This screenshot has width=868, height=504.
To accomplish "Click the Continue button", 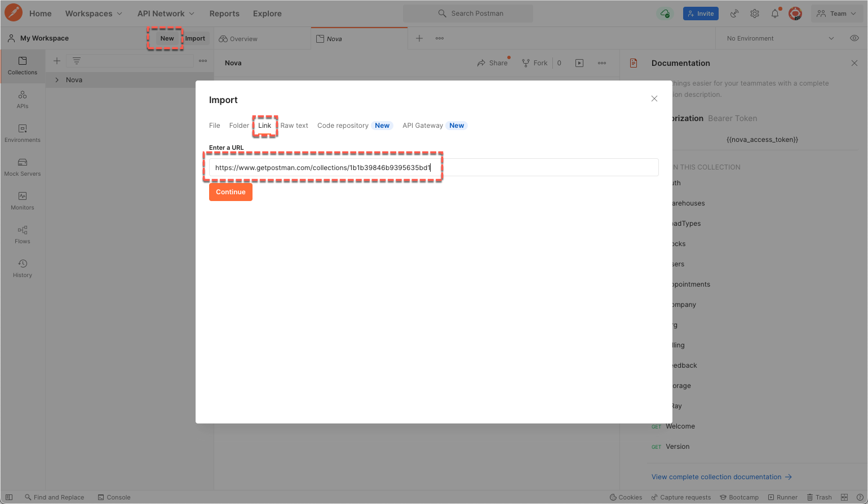I will (231, 192).
